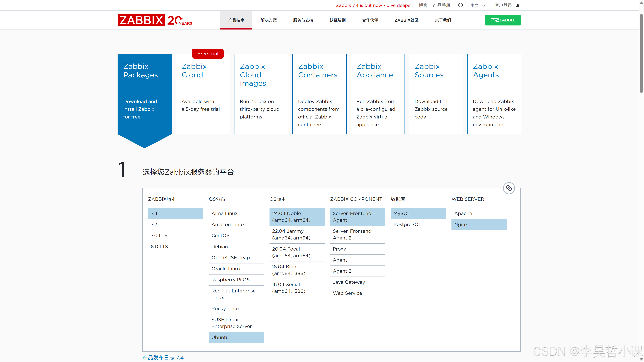Select Debian distribution

pyautogui.click(x=236, y=247)
